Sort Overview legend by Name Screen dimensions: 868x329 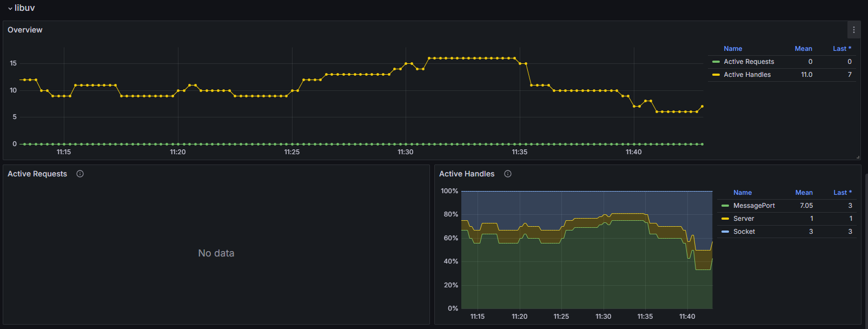coord(733,49)
